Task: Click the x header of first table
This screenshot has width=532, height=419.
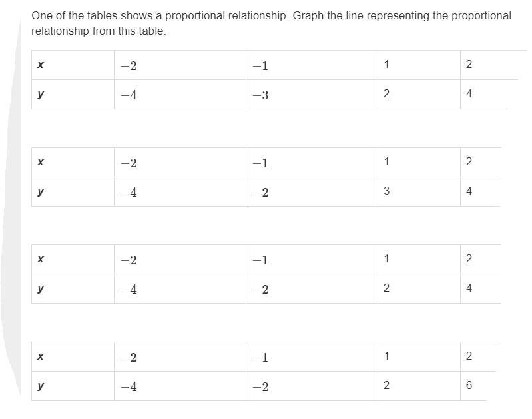Action: (x=41, y=65)
